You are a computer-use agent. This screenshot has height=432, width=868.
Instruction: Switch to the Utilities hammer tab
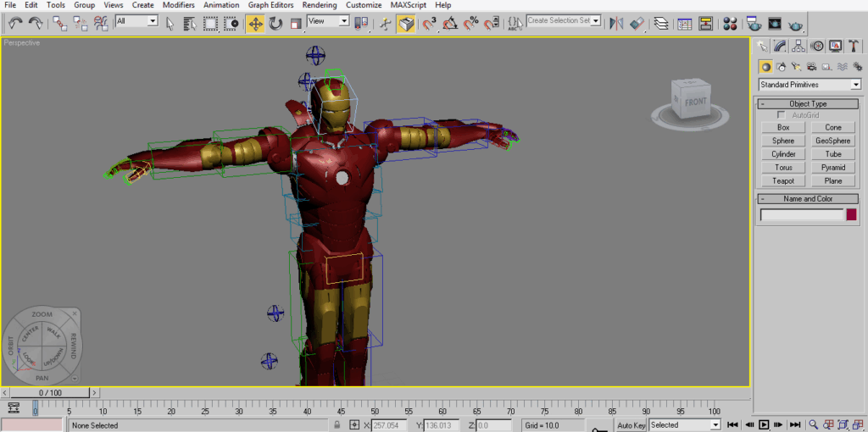[854, 46]
